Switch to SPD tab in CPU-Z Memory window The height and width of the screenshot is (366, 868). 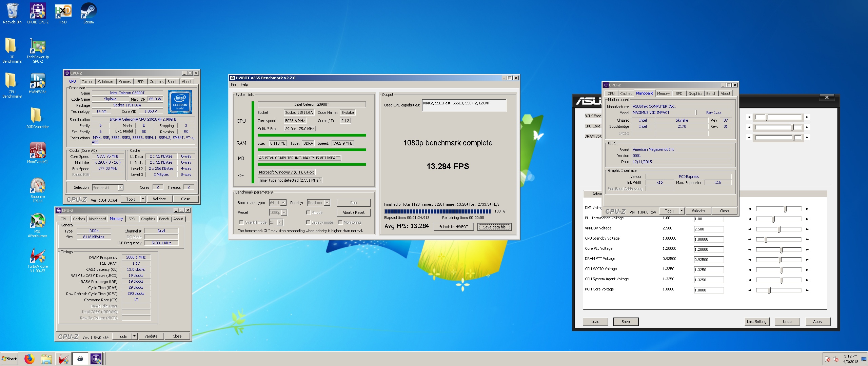coord(132,219)
